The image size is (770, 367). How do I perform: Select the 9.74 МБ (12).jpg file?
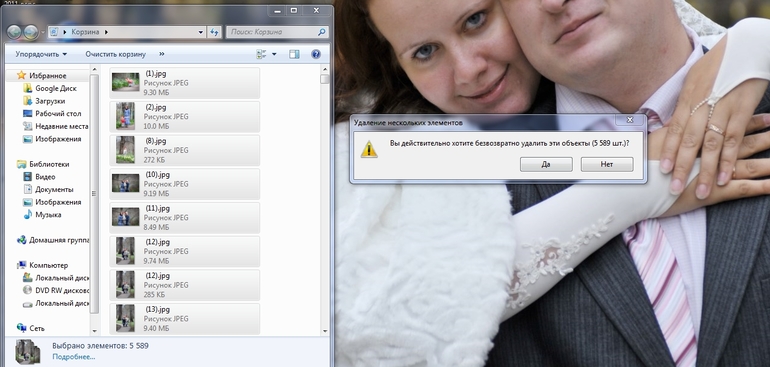point(184,251)
